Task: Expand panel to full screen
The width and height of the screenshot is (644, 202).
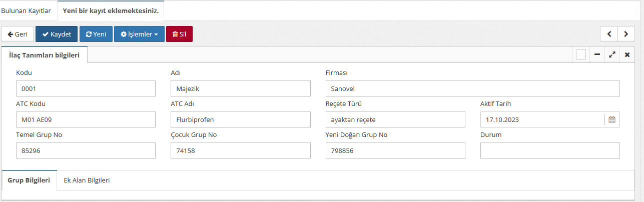Action: tap(612, 55)
